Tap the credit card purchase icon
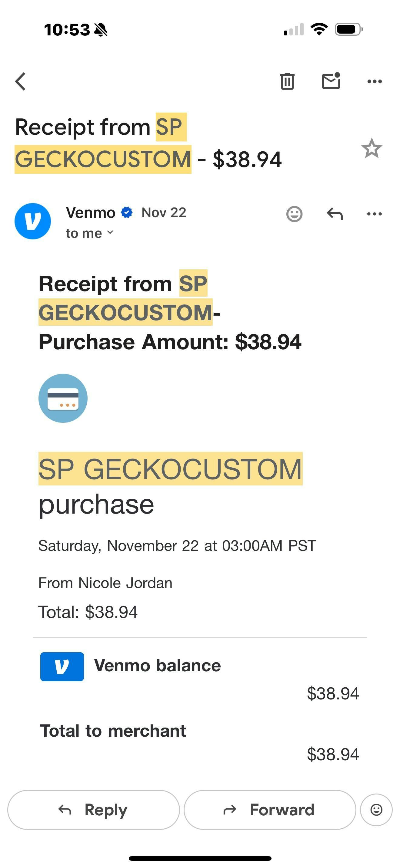 (x=63, y=398)
